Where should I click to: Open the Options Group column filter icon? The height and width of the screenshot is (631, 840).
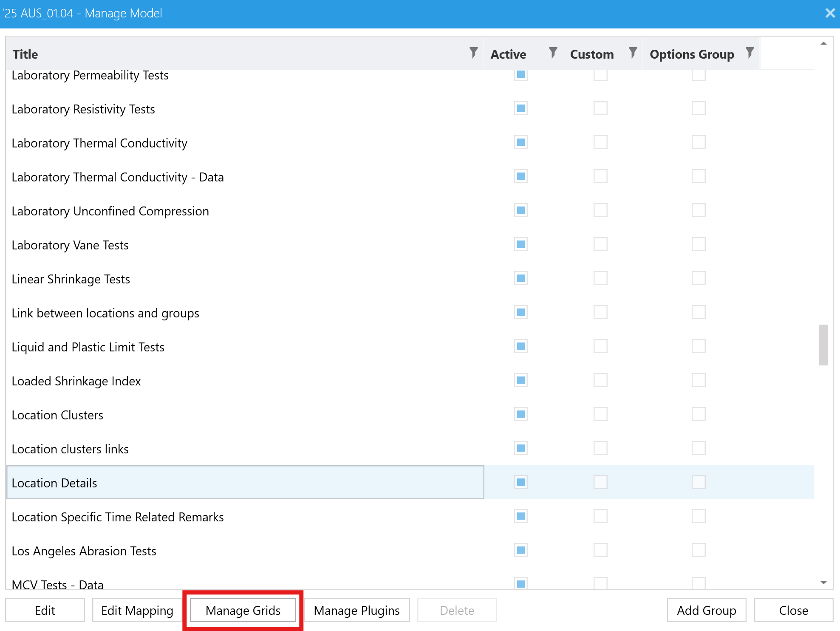749,53
